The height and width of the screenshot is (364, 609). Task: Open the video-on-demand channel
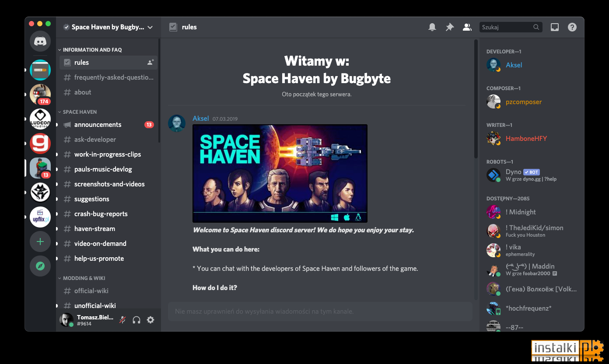coord(108,244)
